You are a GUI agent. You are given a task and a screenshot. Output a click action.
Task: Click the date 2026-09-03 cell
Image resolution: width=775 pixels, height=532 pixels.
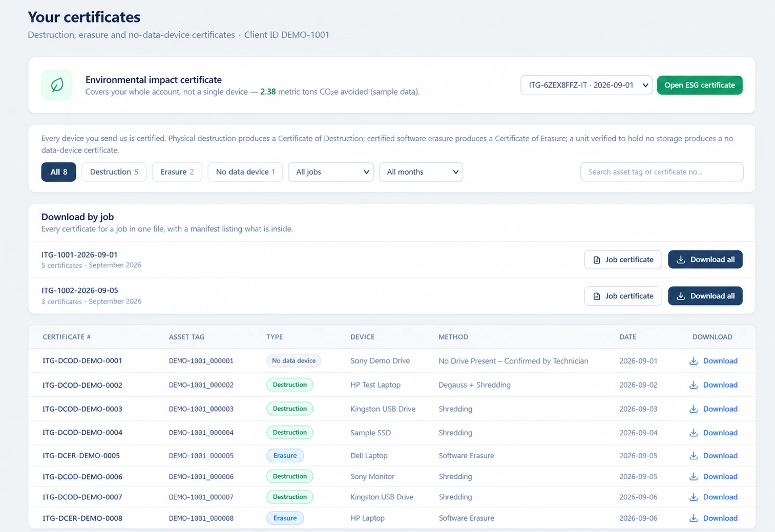pos(638,409)
